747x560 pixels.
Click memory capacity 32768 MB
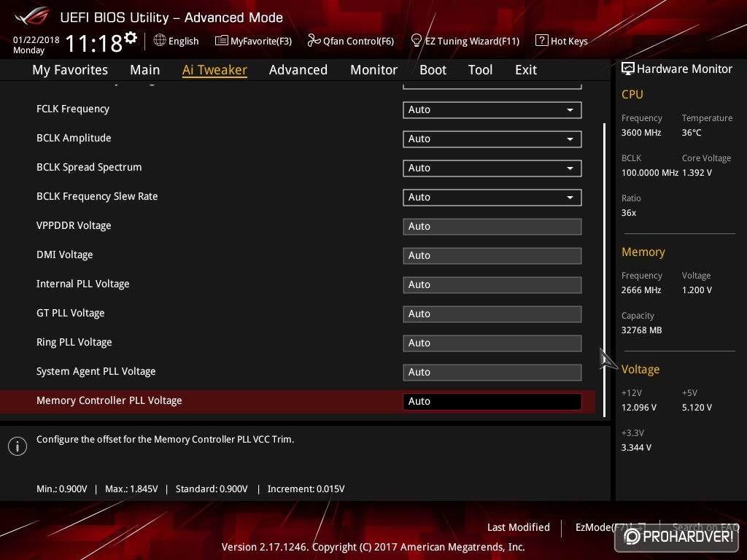642,330
